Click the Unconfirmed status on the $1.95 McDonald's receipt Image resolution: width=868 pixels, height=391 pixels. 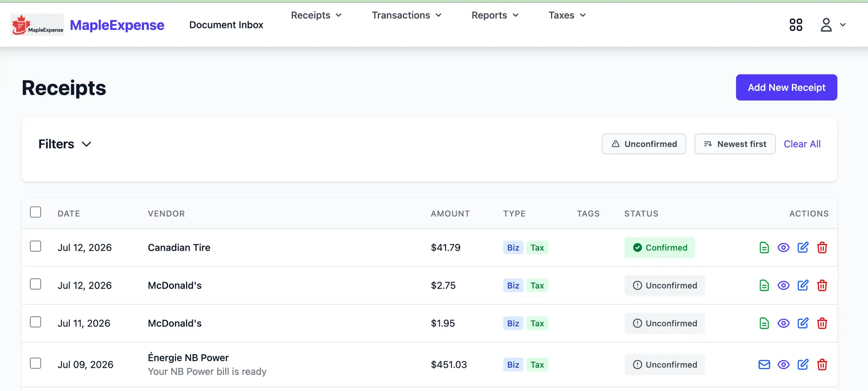click(x=664, y=323)
